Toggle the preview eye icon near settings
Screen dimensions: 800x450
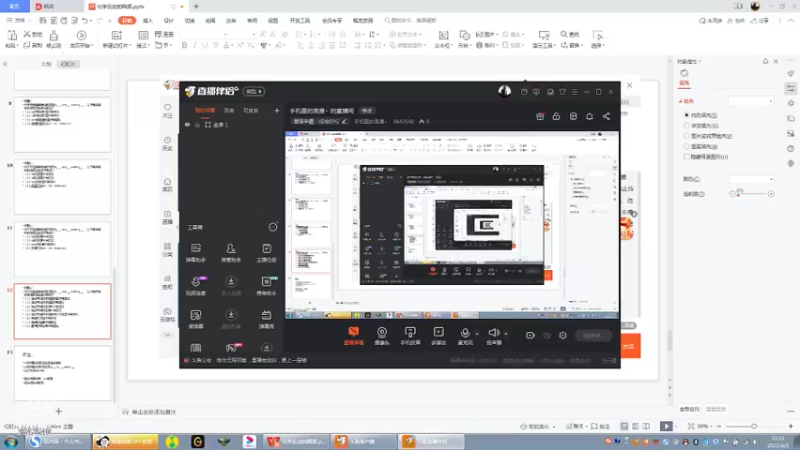547,335
